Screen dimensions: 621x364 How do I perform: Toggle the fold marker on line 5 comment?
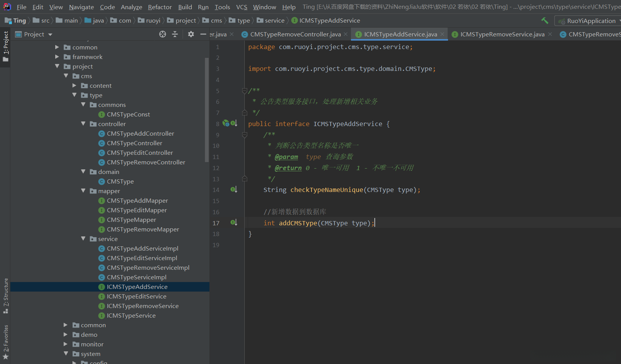click(244, 91)
